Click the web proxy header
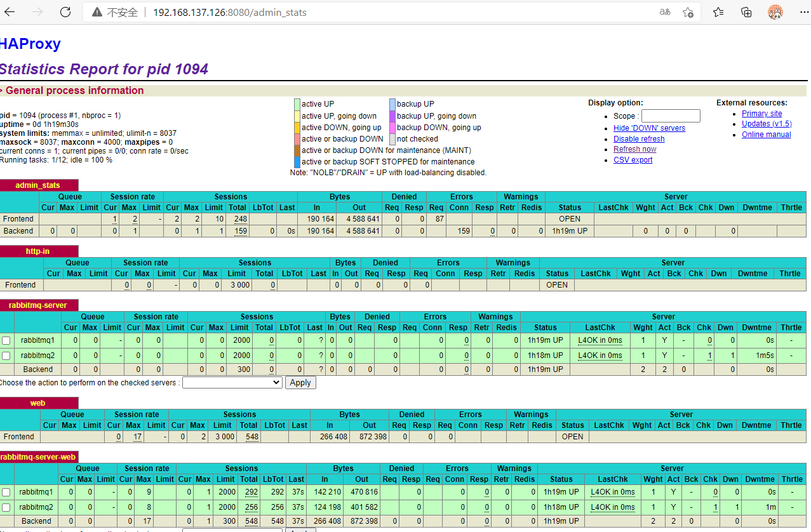This screenshot has width=811, height=532. tap(38, 403)
